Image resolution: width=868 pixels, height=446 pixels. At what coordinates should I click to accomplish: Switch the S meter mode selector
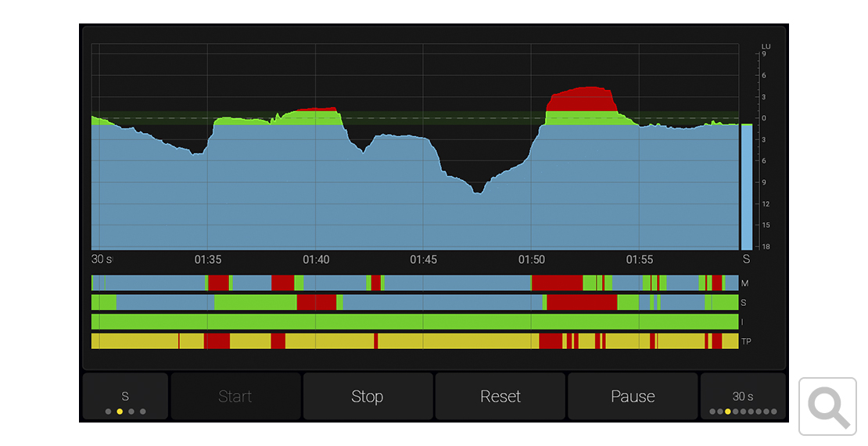click(x=125, y=396)
